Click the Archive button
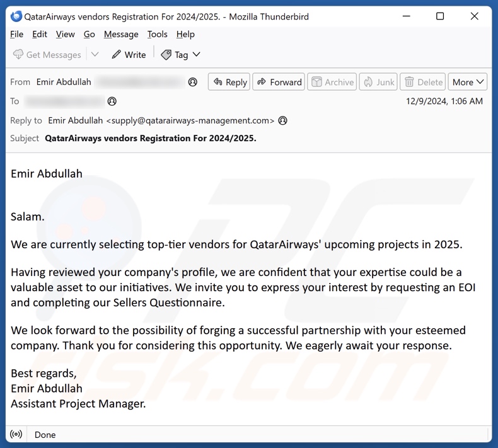 pyautogui.click(x=332, y=82)
